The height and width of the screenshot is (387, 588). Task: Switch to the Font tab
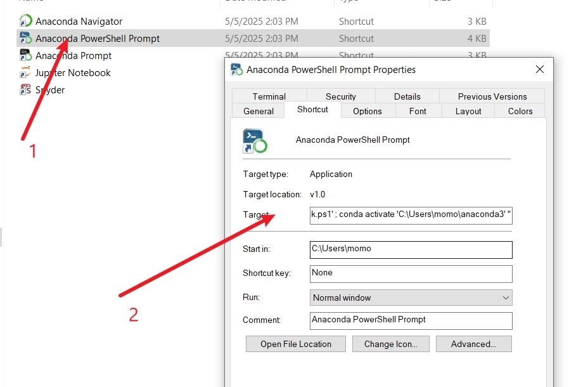pyautogui.click(x=418, y=111)
